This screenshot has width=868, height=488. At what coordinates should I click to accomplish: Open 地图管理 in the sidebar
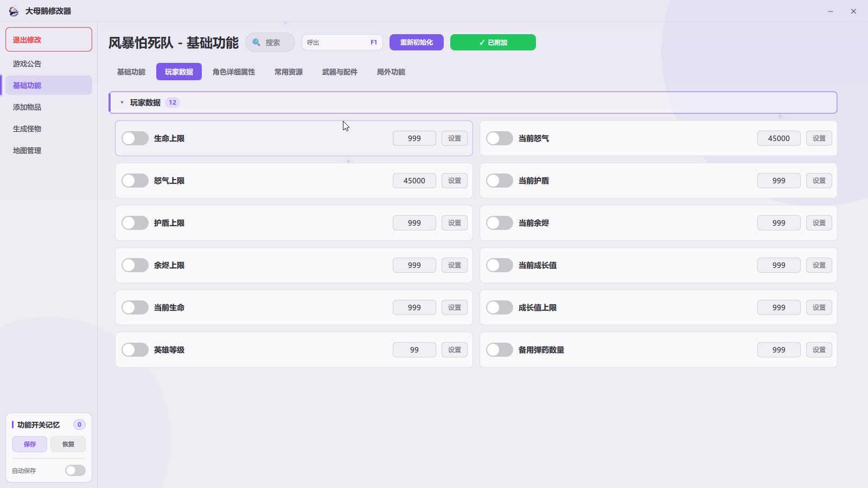tap(49, 150)
